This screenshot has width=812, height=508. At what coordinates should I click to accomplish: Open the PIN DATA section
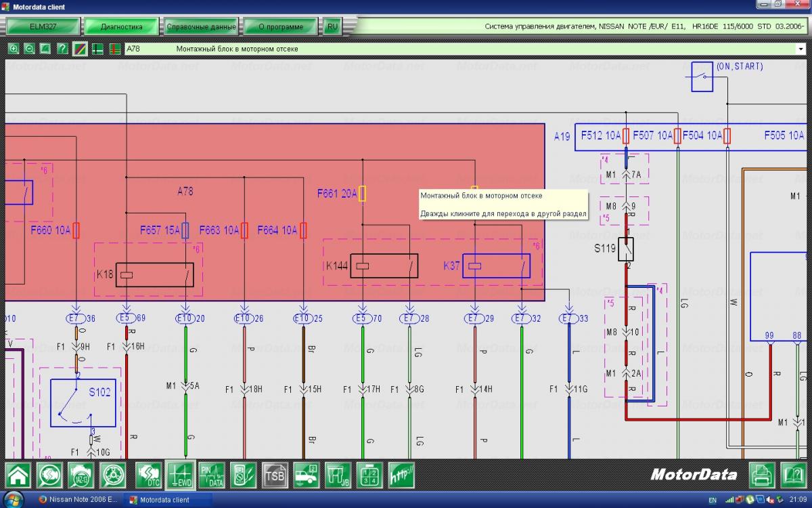click(212, 475)
